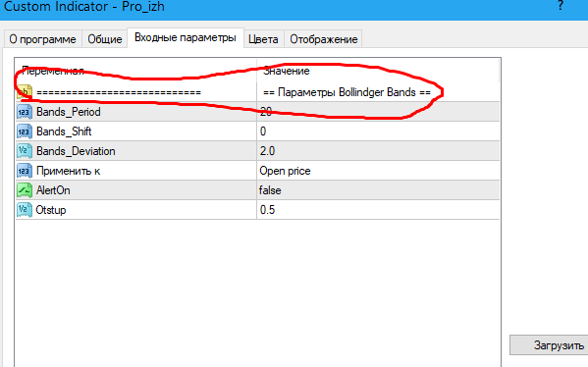Click the integer icon beside Bands_Shift

(x=25, y=131)
